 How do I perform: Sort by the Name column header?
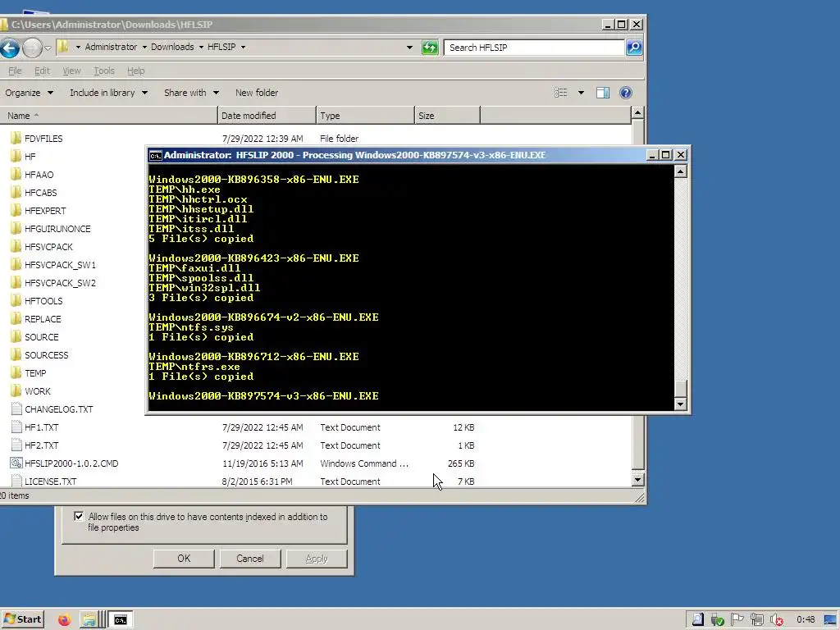point(109,115)
